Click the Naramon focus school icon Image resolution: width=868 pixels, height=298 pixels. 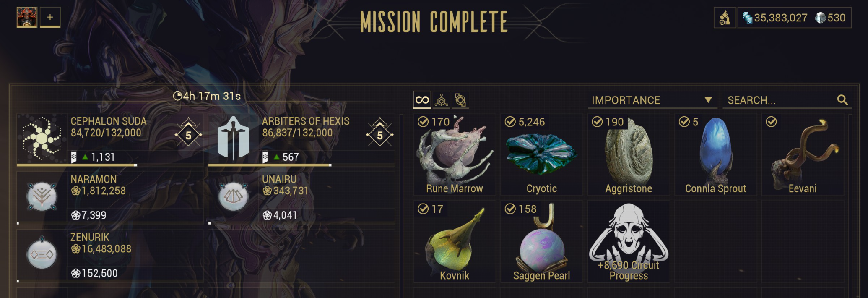coord(42,196)
